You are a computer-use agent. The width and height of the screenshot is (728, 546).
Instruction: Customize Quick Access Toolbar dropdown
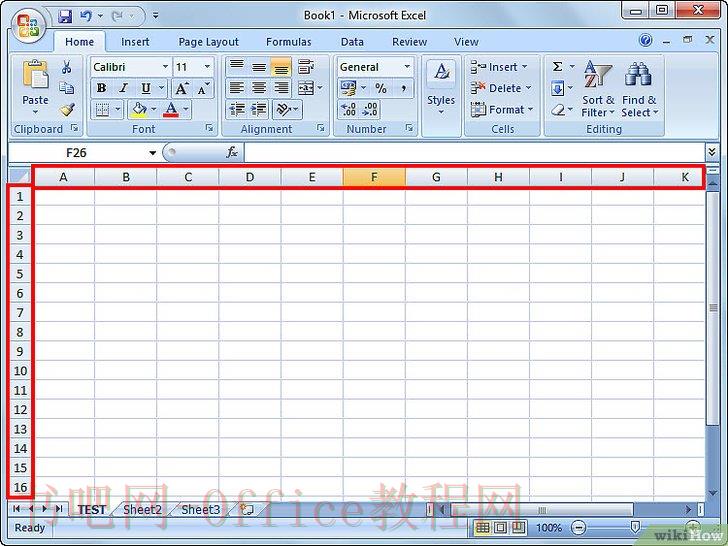[155, 16]
